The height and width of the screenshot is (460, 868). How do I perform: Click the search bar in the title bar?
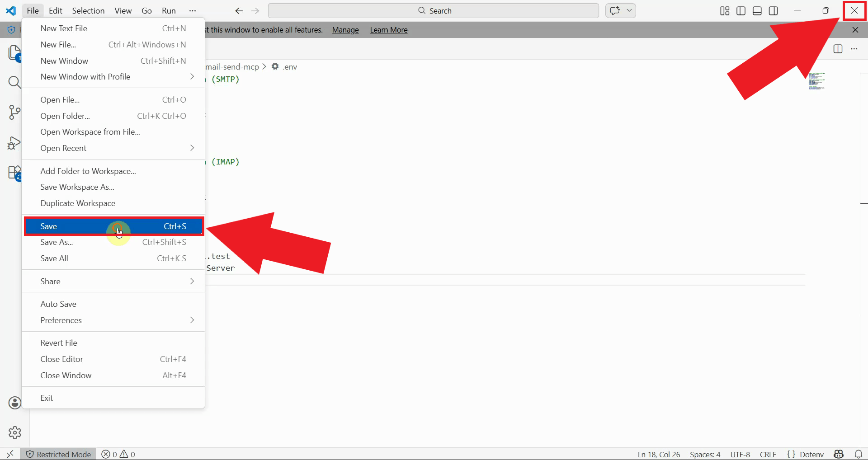pos(433,10)
